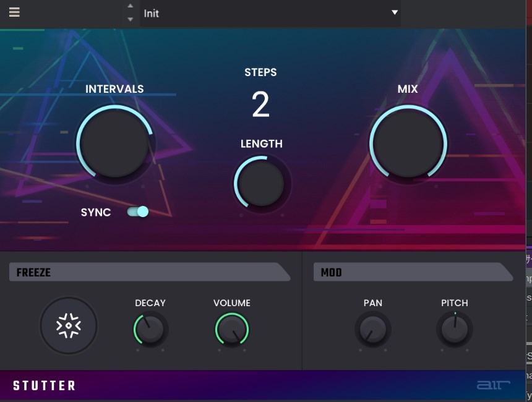Click the Mix knob

click(x=408, y=143)
